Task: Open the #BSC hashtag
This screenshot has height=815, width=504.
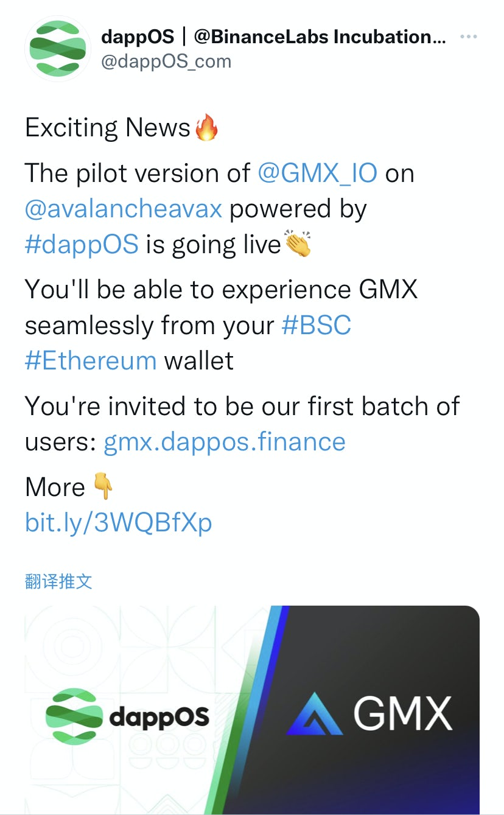Action: coord(317,326)
